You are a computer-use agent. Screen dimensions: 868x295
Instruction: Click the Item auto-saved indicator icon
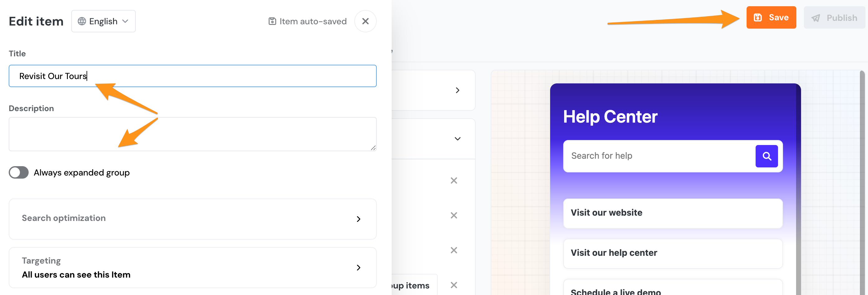point(273,21)
